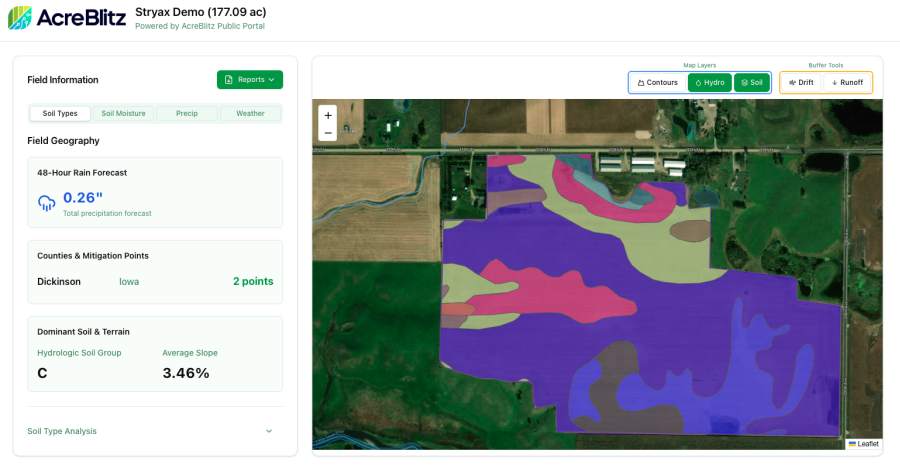Switch to the Soil Types tab
This screenshot has height=465, width=900.
(x=60, y=114)
